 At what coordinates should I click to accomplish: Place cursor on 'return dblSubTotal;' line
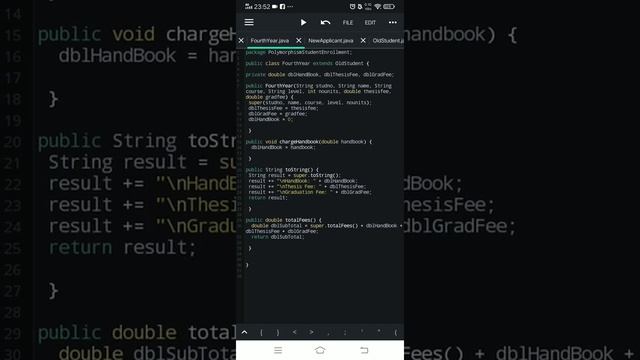278,237
